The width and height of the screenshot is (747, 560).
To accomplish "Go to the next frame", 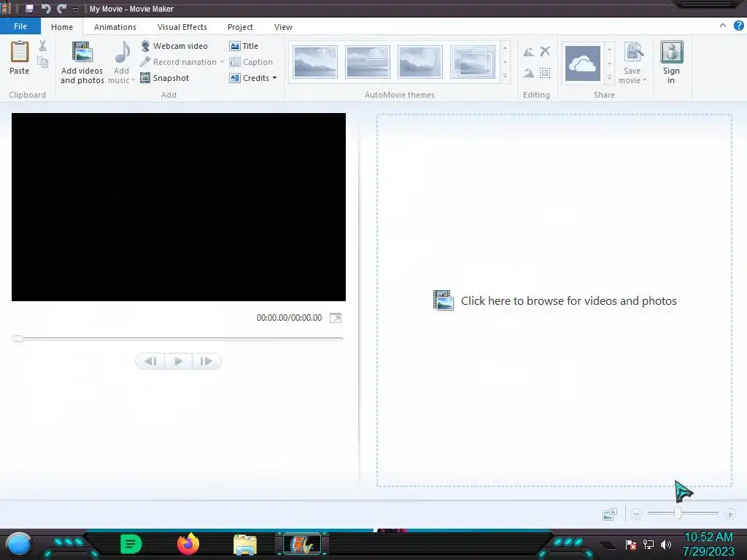I will [x=206, y=362].
